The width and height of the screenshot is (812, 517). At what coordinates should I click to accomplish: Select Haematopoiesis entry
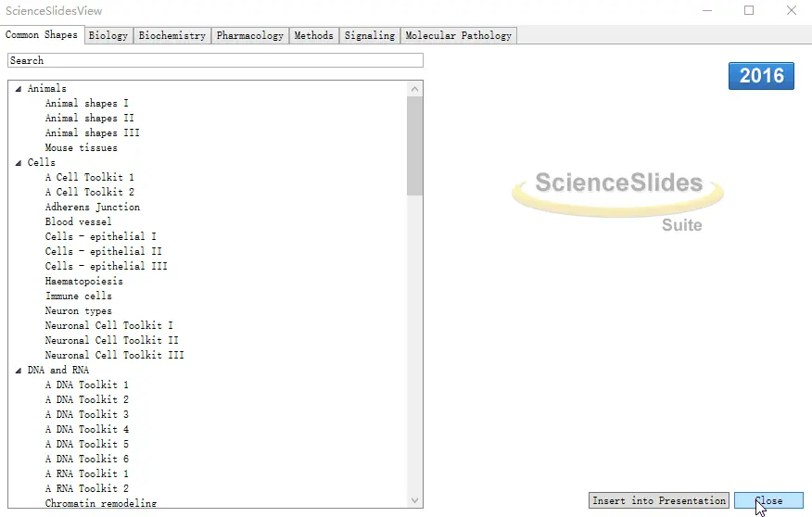pyautogui.click(x=84, y=281)
